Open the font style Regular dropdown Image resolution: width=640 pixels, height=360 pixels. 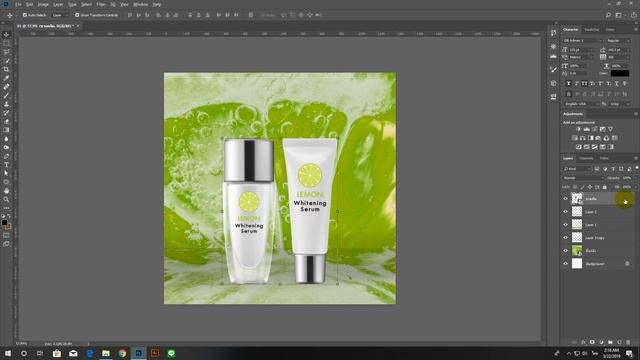click(619, 41)
